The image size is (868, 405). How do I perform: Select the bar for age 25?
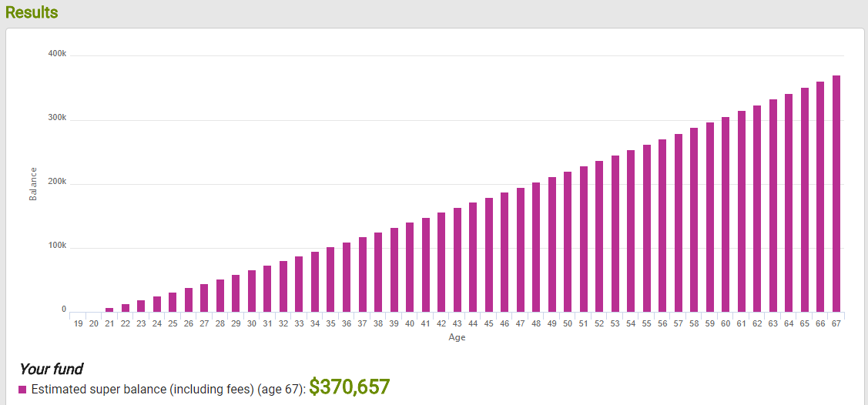coord(173,302)
